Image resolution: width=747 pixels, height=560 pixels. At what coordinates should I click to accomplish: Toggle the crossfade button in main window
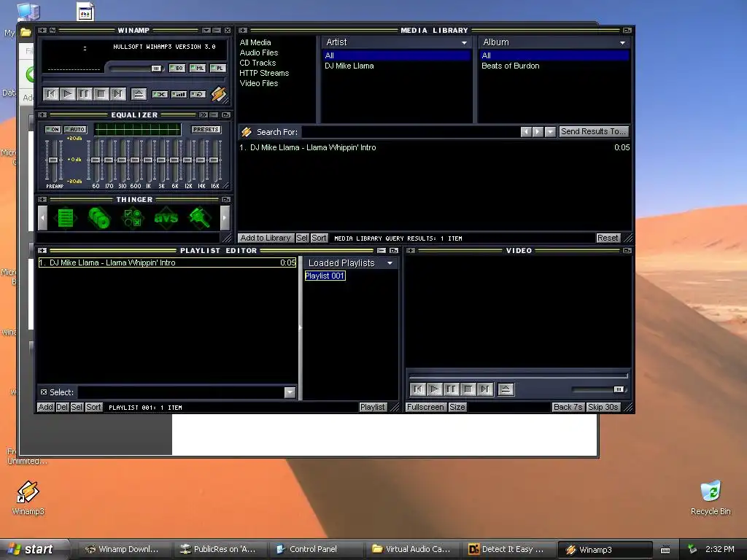pos(160,94)
